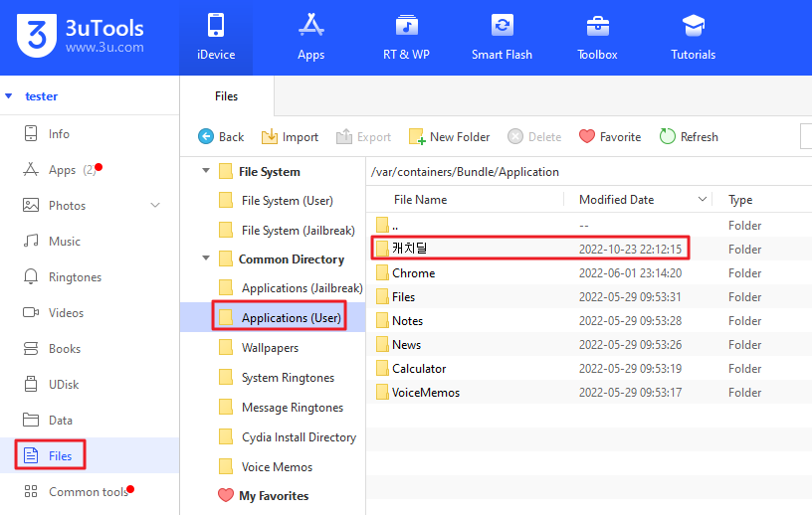812x515 pixels.
Task: Select Files in the sidebar
Action: 90,455
